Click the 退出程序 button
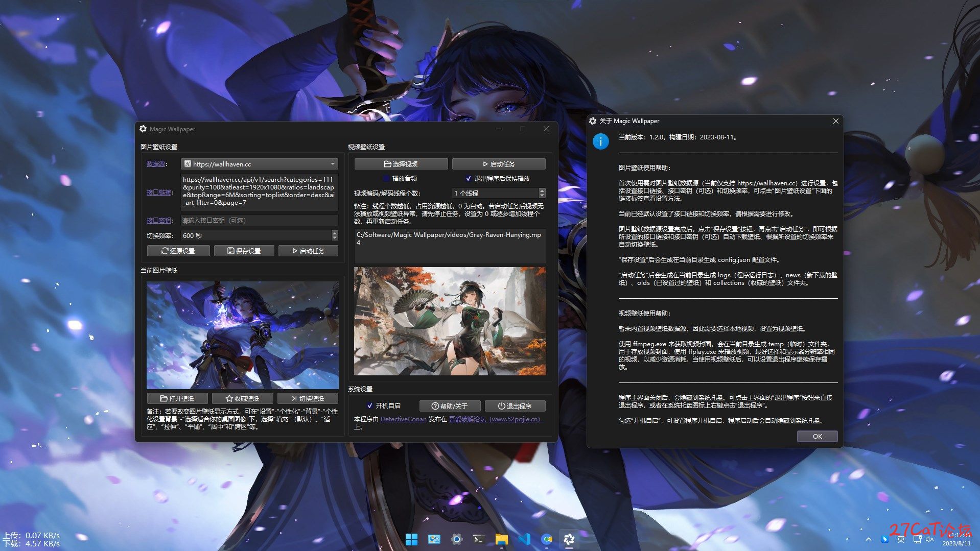Image resolution: width=980 pixels, height=551 pixels. 515,406
